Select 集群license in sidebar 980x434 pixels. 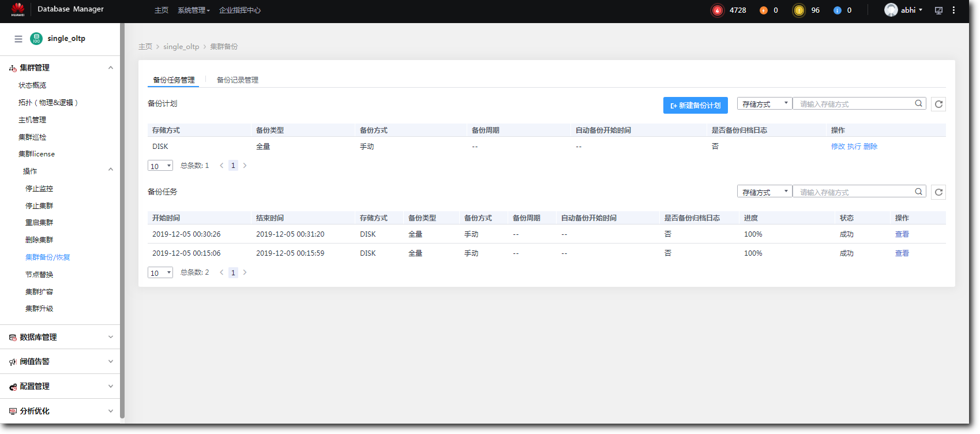pos(36,154)
